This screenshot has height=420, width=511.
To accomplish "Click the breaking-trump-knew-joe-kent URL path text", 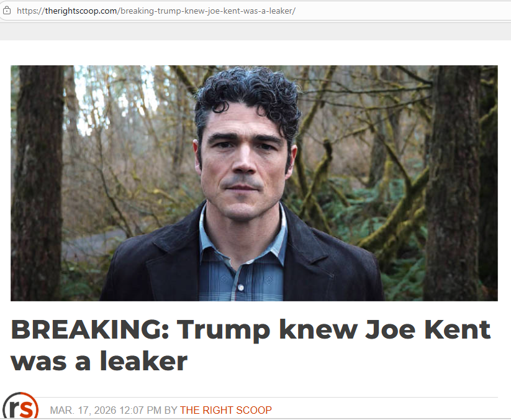I will [208, 11].
